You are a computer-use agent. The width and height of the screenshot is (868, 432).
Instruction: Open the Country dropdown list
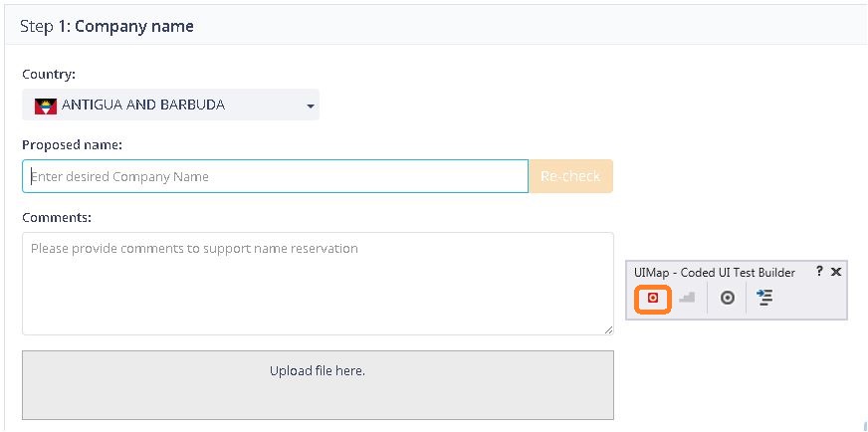(x=170, y=105)
